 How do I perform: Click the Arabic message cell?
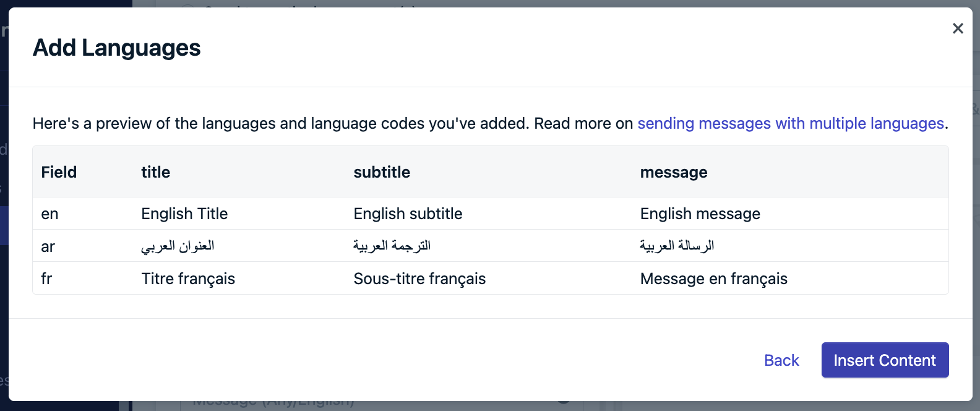(x=677, y=246)
